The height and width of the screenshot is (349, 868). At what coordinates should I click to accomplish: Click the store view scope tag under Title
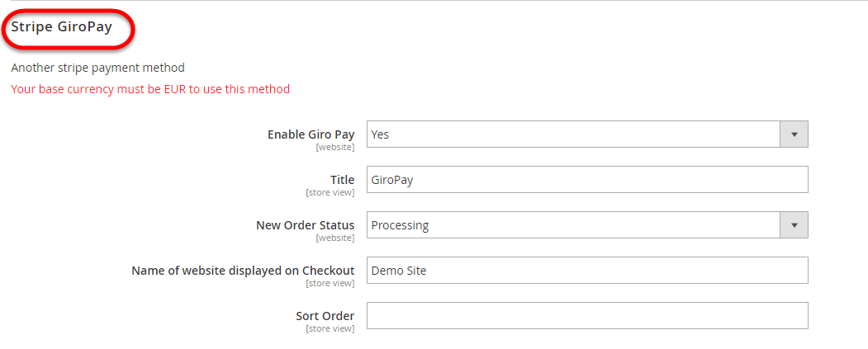(330, 193)
